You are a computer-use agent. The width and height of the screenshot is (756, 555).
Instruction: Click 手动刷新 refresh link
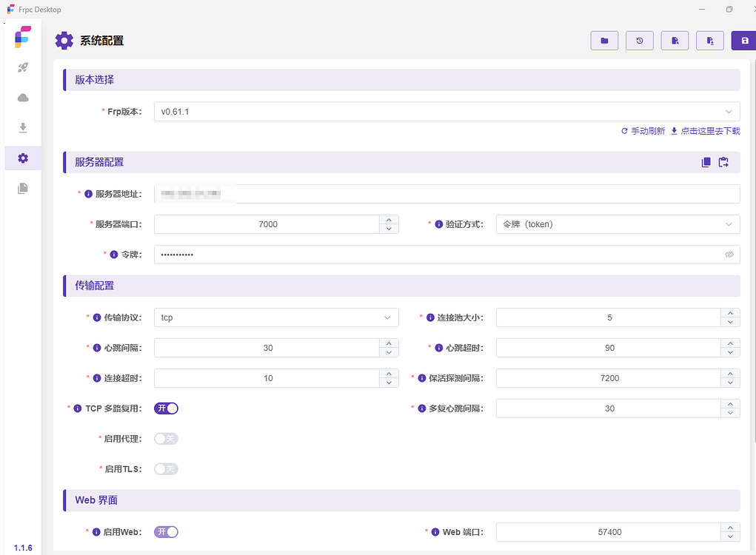tap(643, 131)
